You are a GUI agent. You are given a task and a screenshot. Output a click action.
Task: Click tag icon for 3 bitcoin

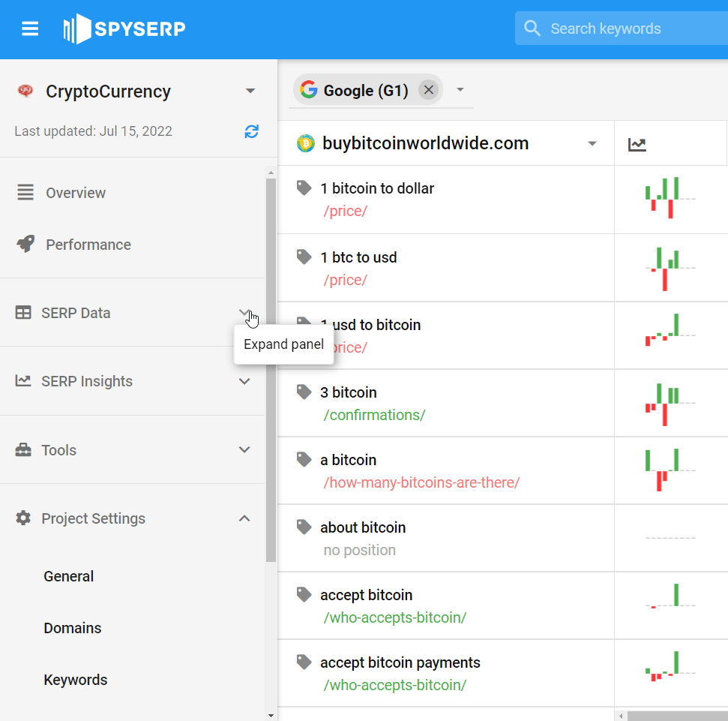tap(304, 392)
